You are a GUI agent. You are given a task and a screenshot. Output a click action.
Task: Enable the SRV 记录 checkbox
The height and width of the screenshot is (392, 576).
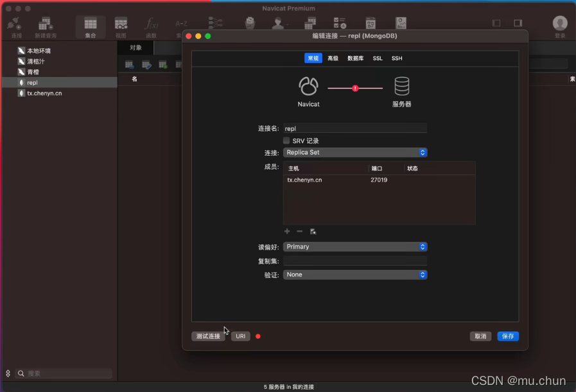[x=286, y=141]
